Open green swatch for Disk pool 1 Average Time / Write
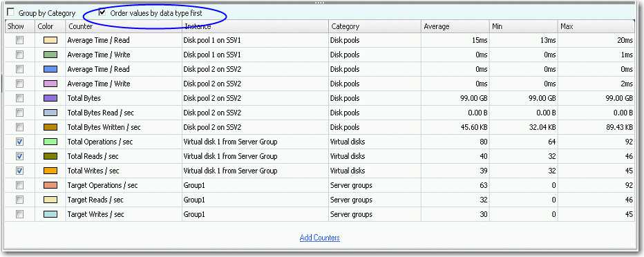The width and height of the screenshot is (644, 257). (50, 55)
